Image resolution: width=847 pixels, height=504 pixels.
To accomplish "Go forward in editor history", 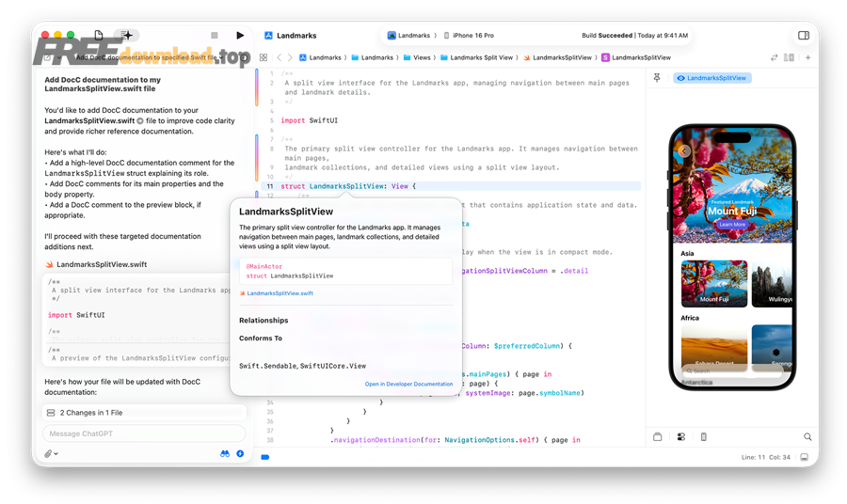I will pyautogui.click(x=290, y=57).
